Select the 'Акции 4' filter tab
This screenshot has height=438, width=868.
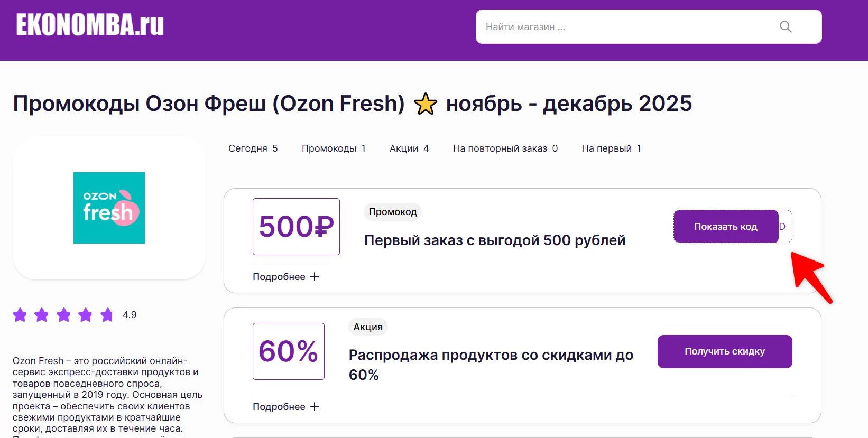coord(409,148)
